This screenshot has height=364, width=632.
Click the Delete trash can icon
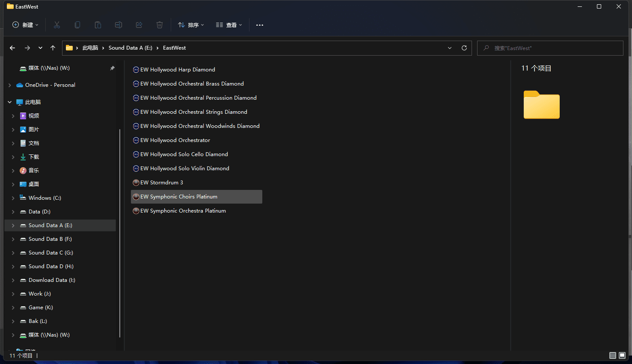point(160,25)
